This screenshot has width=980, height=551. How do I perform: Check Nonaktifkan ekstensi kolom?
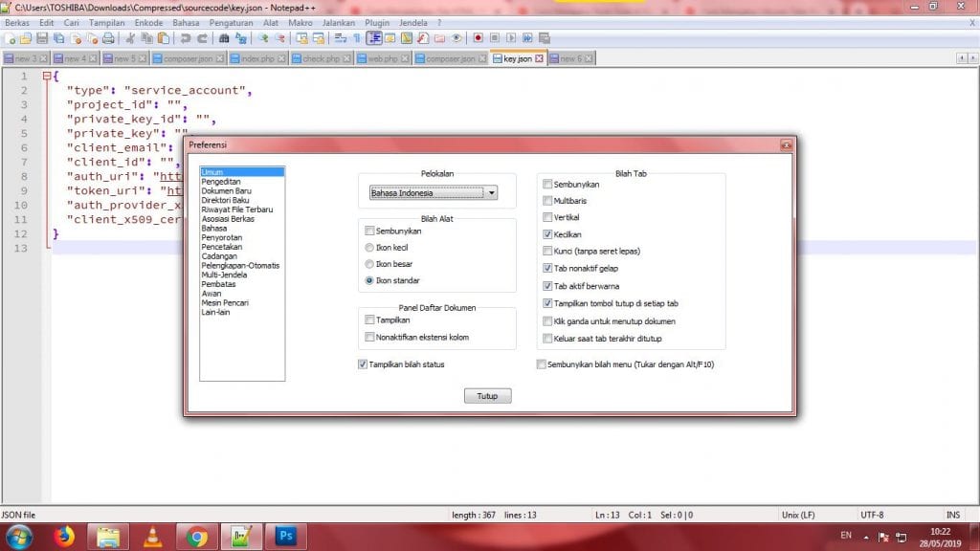pyautogui.click(x=369, y=338)
